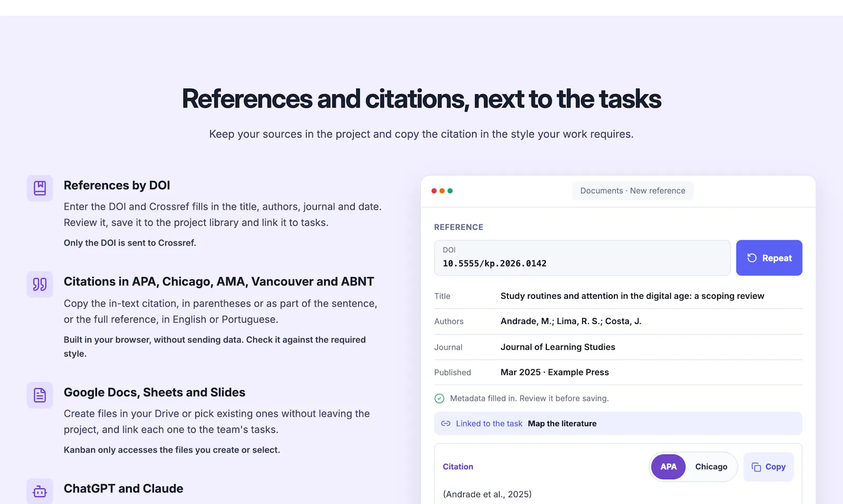Click the title 'Study routines and attention' text
Viewport: 843px width, 504px height.
click(x=632, y=296)
